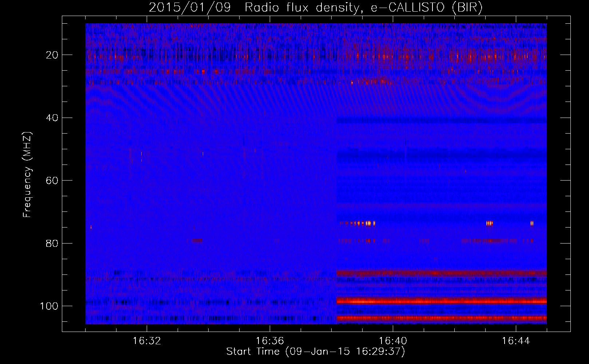Click the 16:32 time tick label

click(147, 341)
